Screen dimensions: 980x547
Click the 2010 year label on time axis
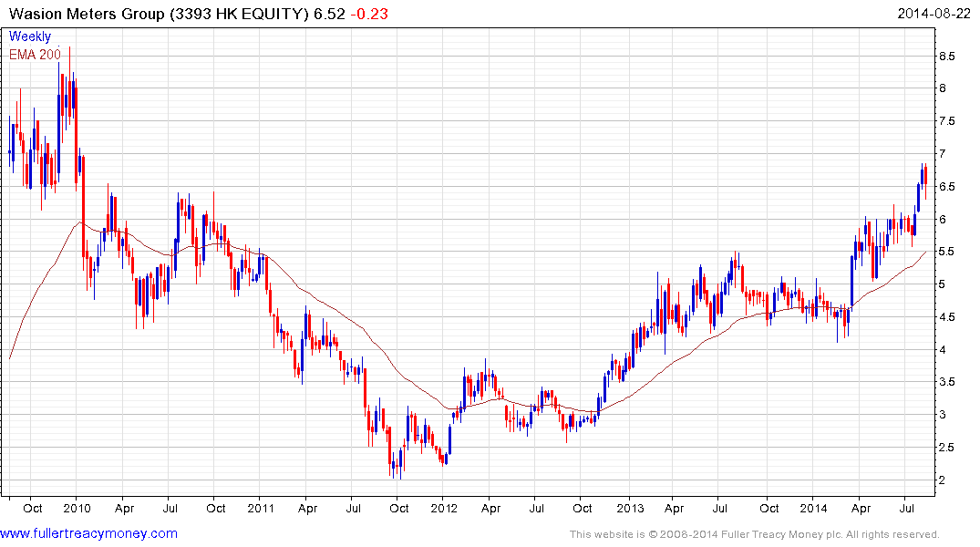coord(77,508)
